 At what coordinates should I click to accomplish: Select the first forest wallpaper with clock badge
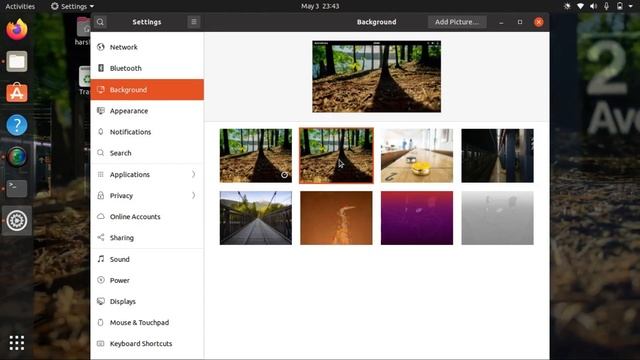[256, 156]
